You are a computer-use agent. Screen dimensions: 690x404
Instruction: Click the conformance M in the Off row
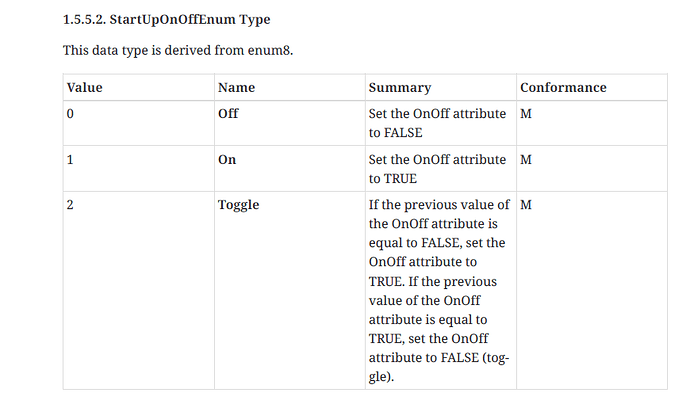click(x=525, y=114)
